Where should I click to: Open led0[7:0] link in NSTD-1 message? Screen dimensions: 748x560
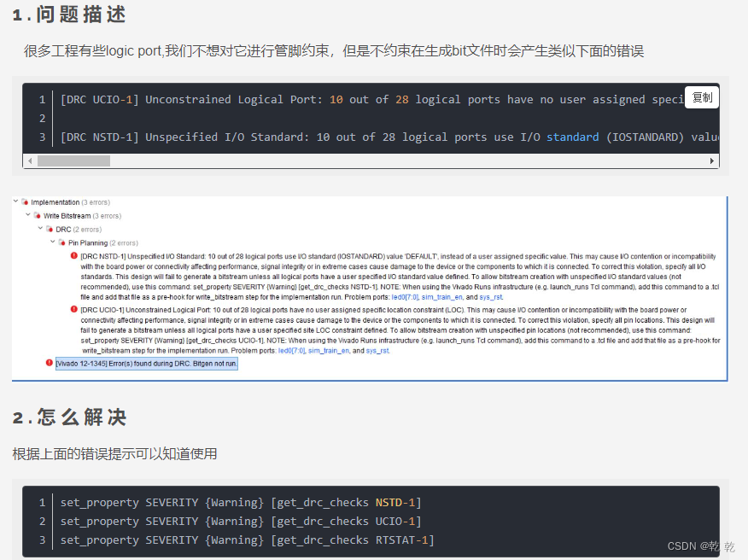coord(405,297)
